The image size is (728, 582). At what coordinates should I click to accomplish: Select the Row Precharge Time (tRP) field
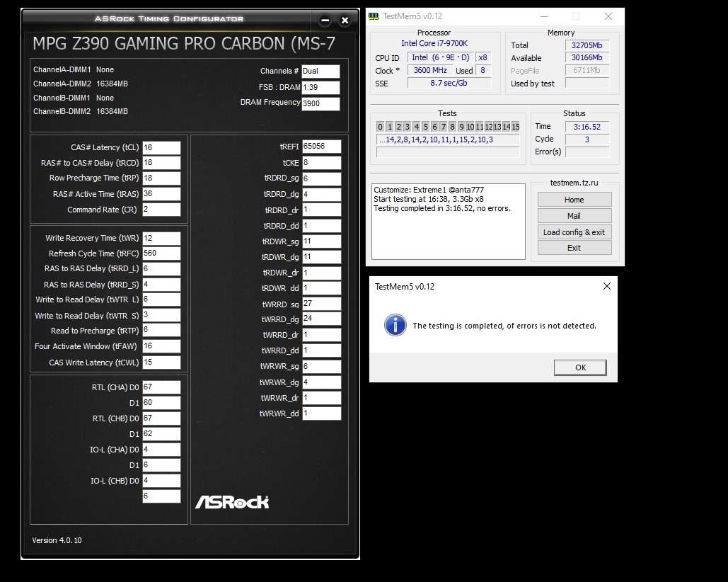[161, 178]
